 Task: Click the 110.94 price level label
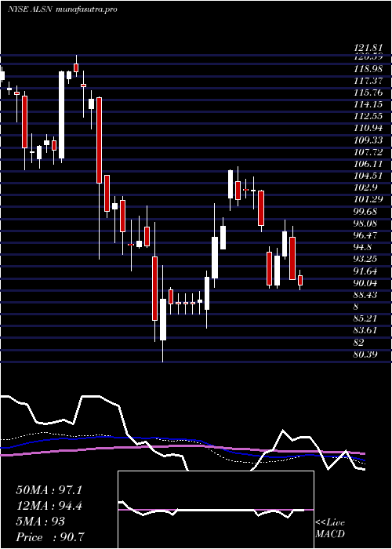[x=368, y=128]
